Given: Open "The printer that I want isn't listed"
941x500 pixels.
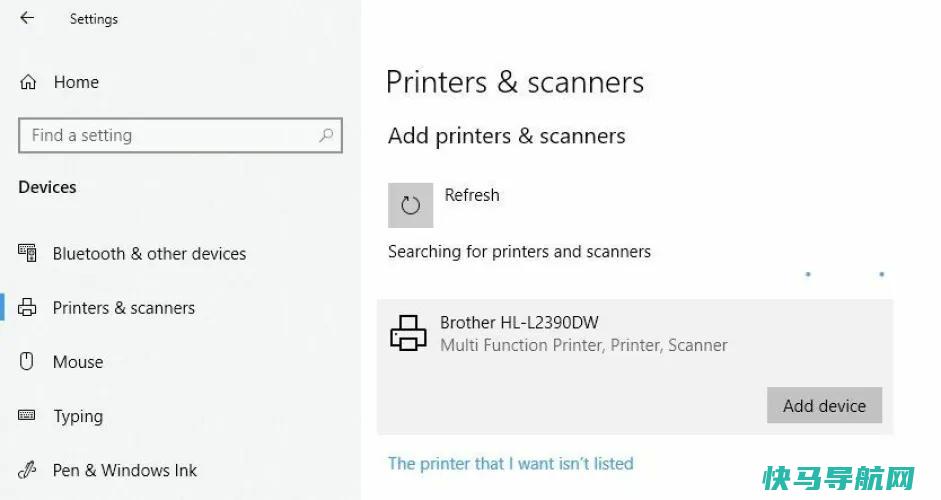Looking at the screenshot, I should tap(510, 463).
